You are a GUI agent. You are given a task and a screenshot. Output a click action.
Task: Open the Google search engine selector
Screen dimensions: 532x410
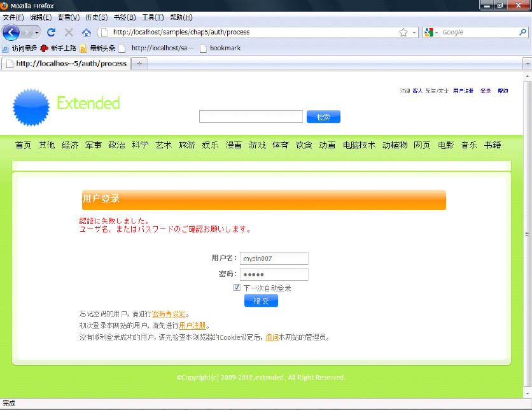(431, 32)
